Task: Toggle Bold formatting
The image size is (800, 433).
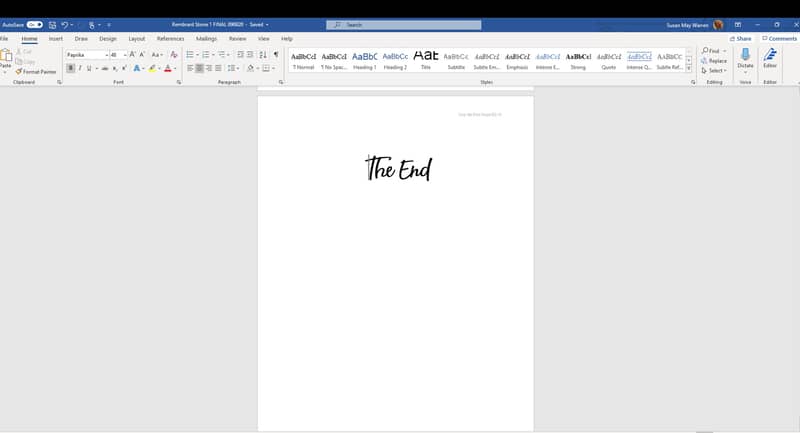Action: pos(70,68)
